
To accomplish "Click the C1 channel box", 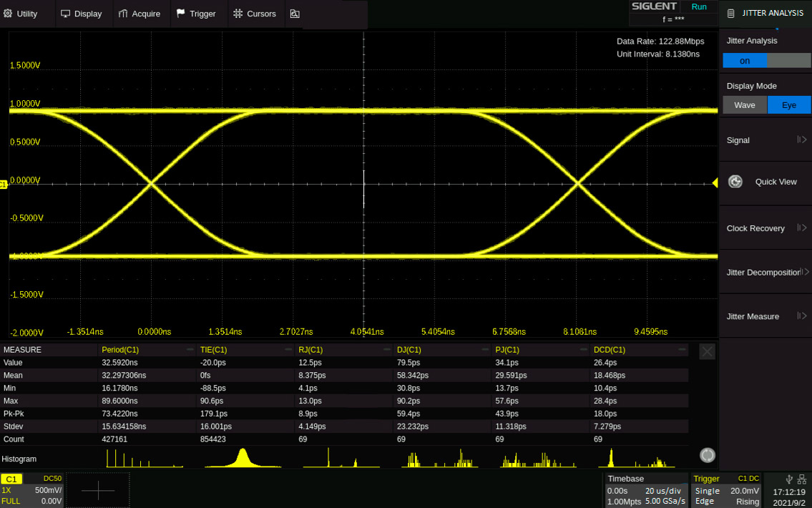I will (x=31, y=490).
